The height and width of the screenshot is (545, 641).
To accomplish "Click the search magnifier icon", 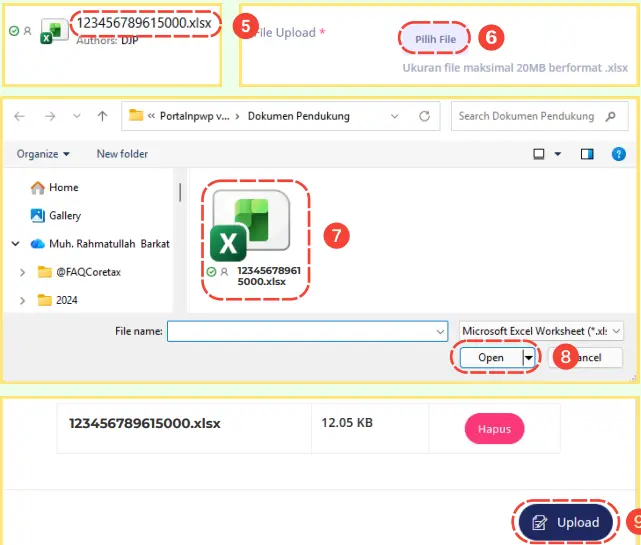I will tap(610, 116).
